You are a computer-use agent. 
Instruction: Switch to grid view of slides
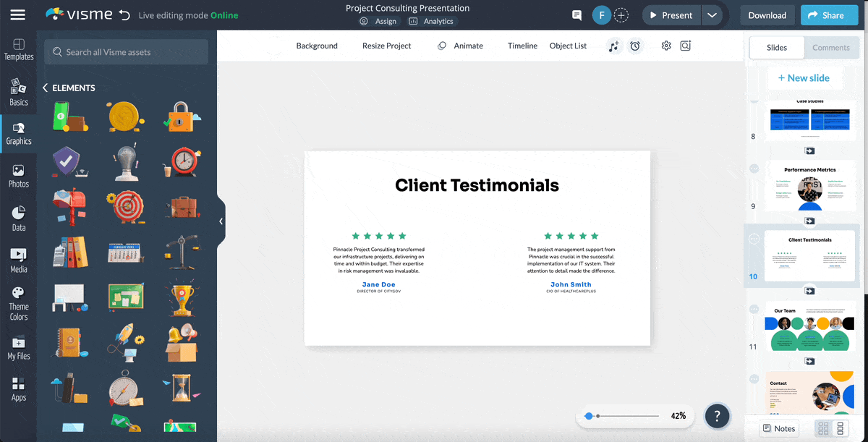coord(823,428)
